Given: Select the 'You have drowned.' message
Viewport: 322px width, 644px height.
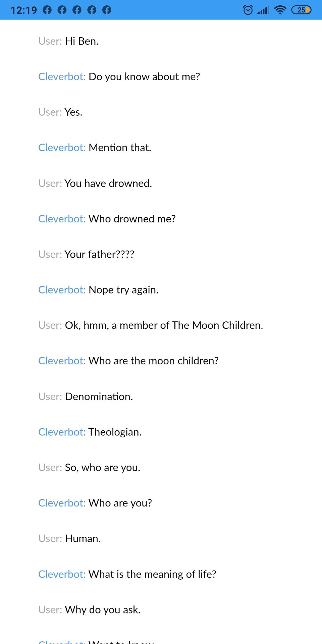Looking at the screenshot, I should coord(108,183).
